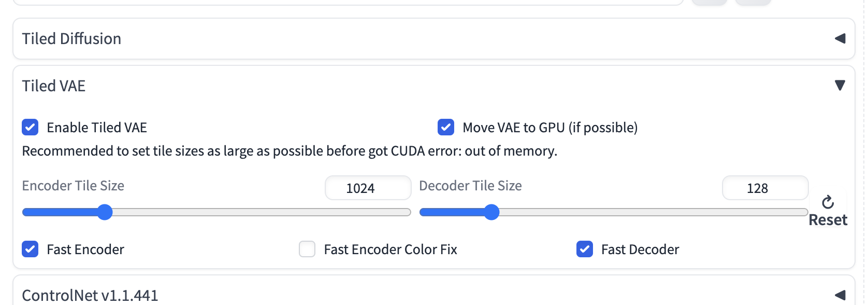Click the Encoder Tile Size number field

[368, 188]
